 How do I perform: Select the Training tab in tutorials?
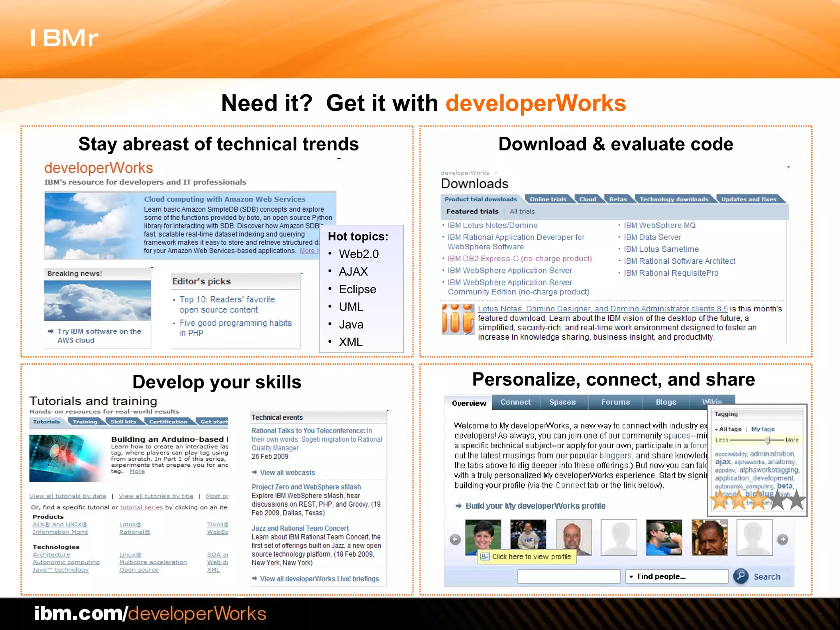85,422
